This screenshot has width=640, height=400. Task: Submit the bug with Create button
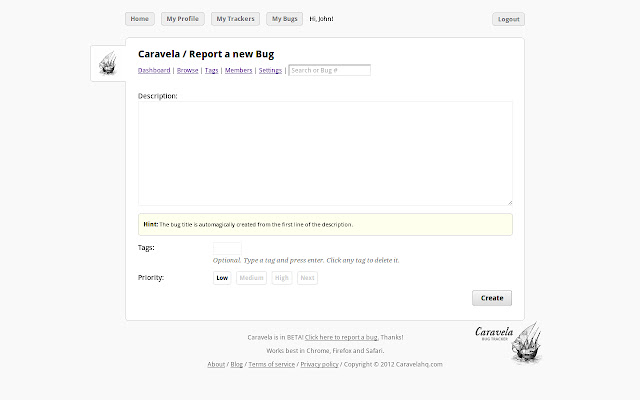(x=492, y=298)
